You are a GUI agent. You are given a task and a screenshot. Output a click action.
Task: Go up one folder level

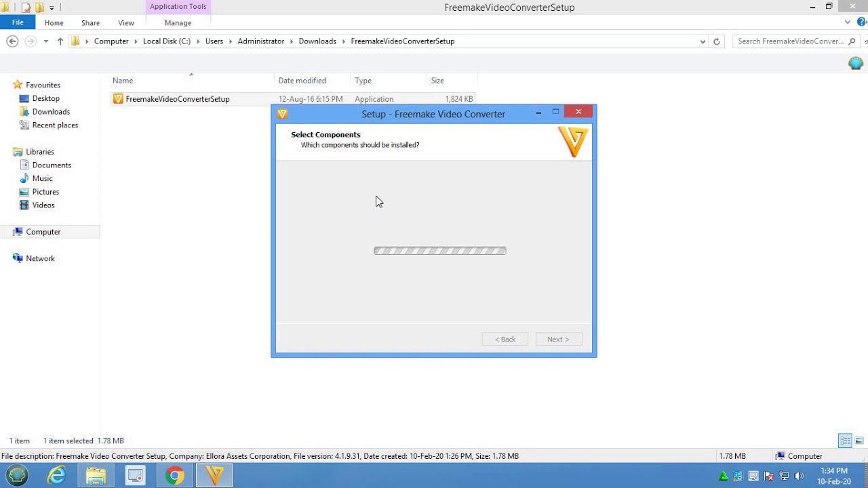pos(60,41)
